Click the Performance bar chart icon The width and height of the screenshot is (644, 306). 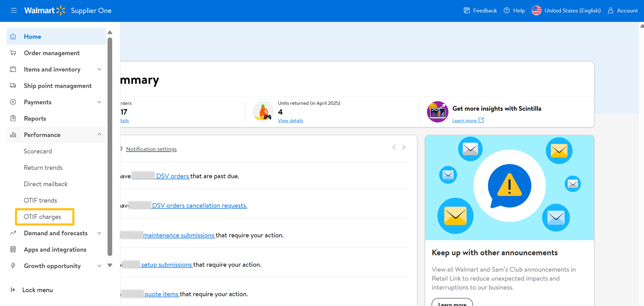tap(13, 135)
